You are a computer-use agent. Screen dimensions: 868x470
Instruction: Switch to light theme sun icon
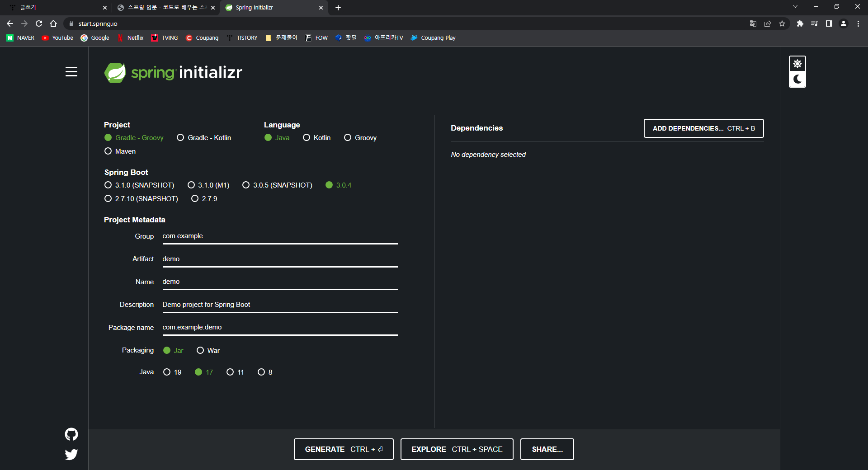[797, 64]
